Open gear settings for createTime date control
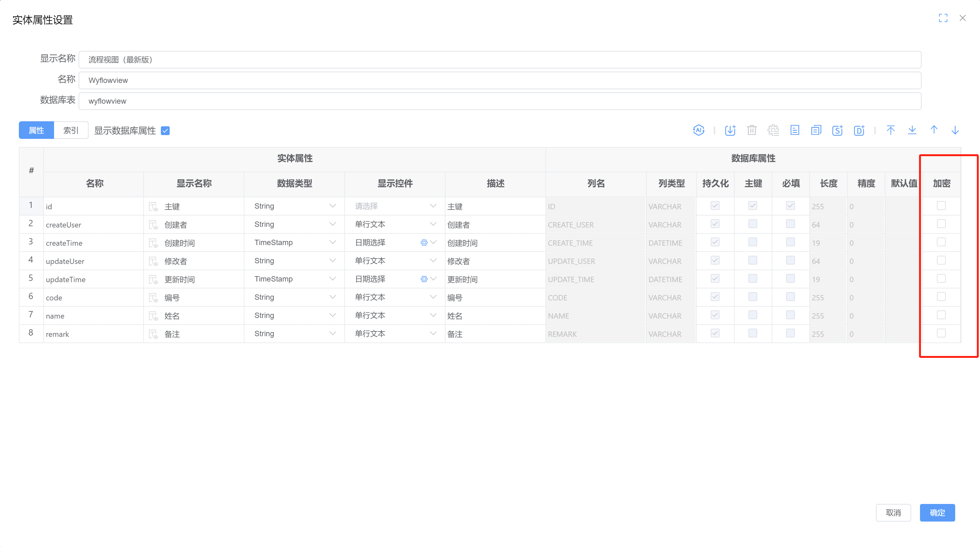980x547 pixels. click(x=424, y=243)
